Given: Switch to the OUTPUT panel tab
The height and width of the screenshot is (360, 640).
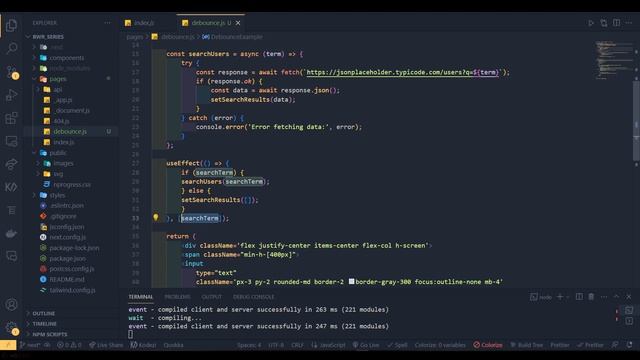Looking at the screenshot, I should point(211,297).
